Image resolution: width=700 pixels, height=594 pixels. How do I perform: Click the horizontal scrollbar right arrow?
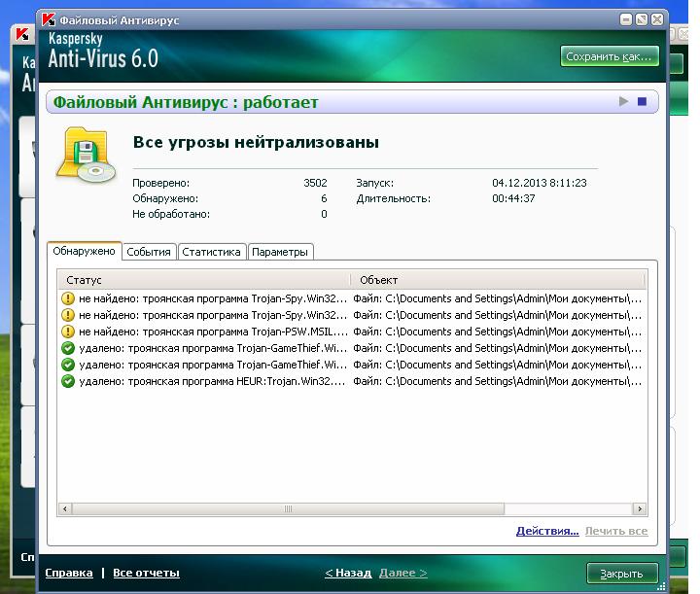(x=640, y=508)
